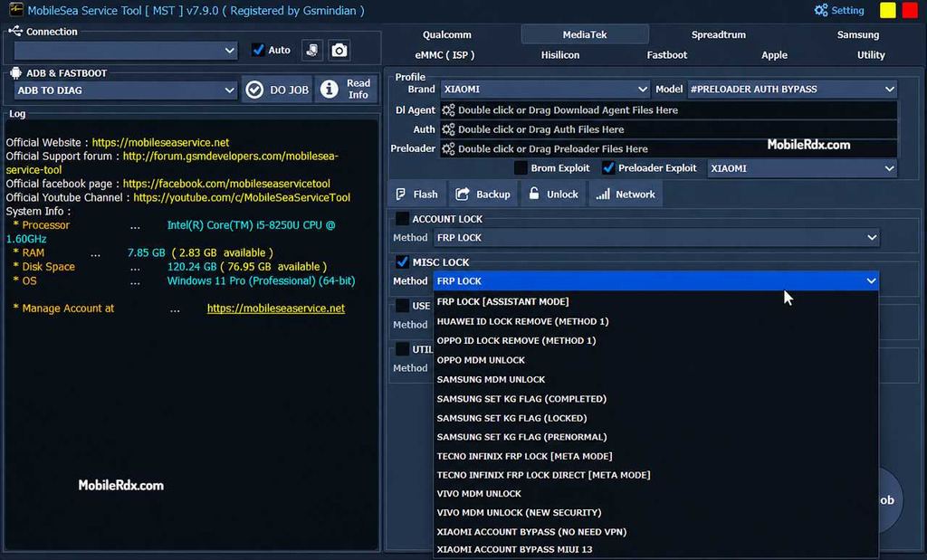927x560 pixels.
Task: Open the Official Youtube Channel link
Action: pyautogui.click(x=242, y=197)
